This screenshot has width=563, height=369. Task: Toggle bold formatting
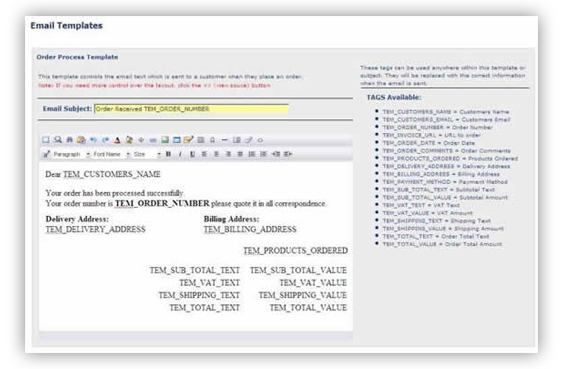pos(168,154)
